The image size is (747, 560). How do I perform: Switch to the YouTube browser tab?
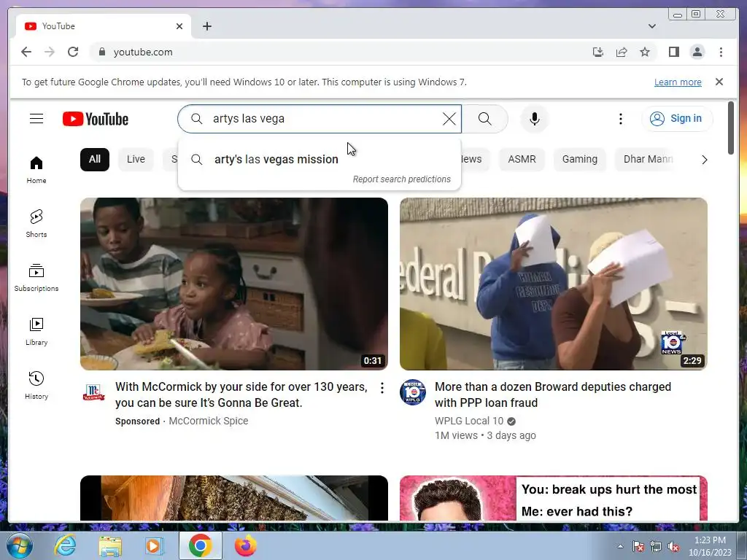point(104,26)
